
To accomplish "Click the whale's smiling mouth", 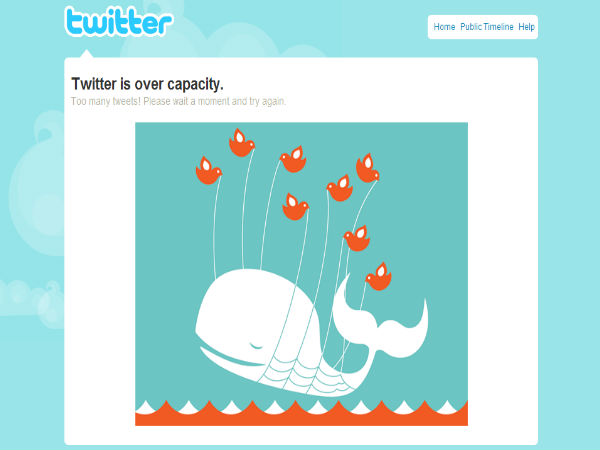I will tap(230, 357).
